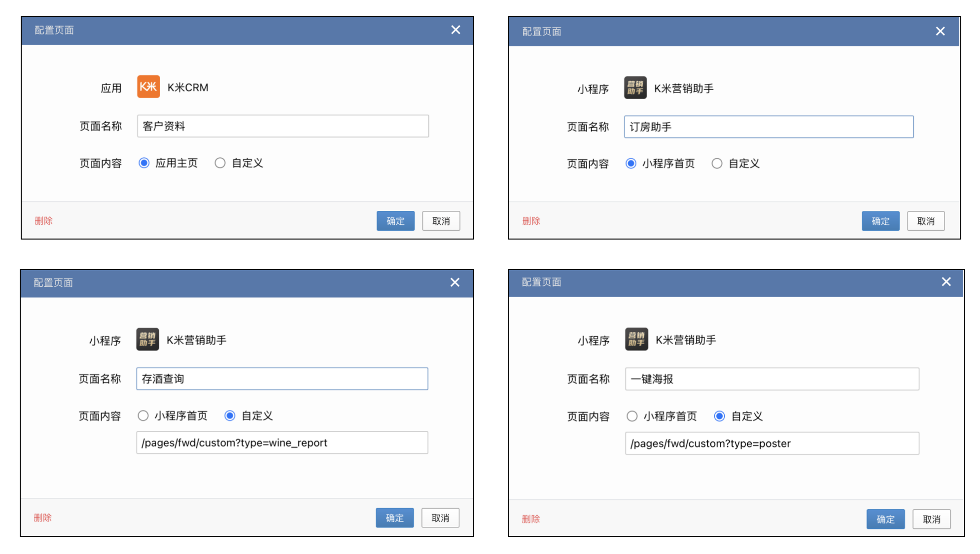Click 删除 link in 一键海报 dialog
The image size is (980, 554).
(530, 519)
